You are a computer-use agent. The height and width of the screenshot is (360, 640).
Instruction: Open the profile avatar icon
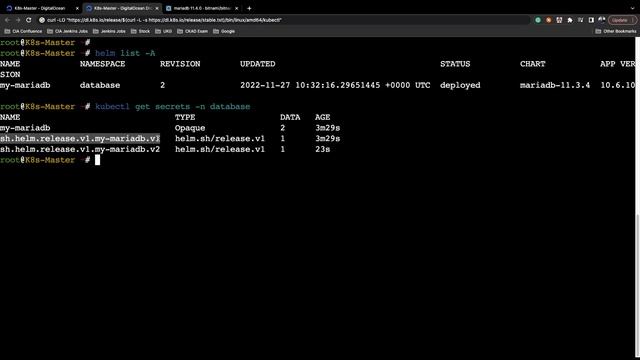[x=602, y=20]
